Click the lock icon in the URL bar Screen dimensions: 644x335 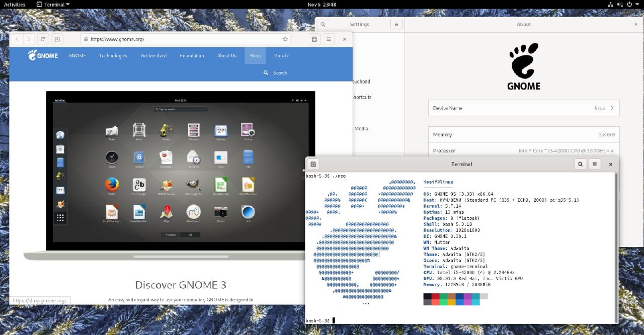coord(86,39)
